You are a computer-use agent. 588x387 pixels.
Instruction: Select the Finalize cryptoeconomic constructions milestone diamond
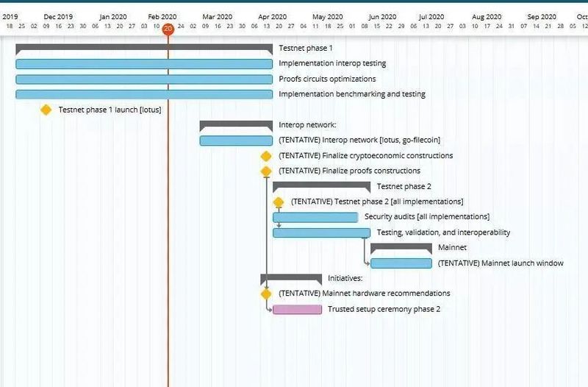pos(266,156)
